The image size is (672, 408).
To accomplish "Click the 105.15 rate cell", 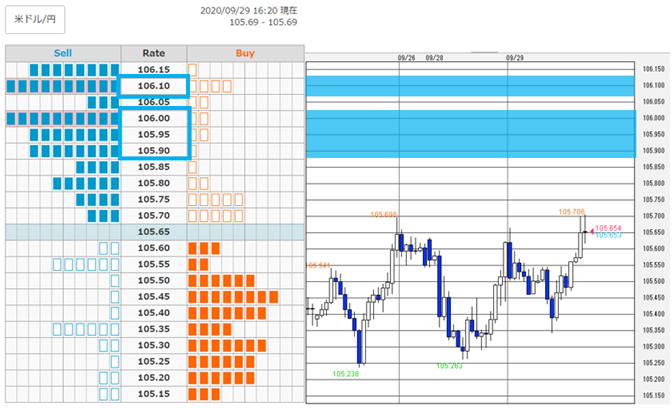I will (154, 394).
